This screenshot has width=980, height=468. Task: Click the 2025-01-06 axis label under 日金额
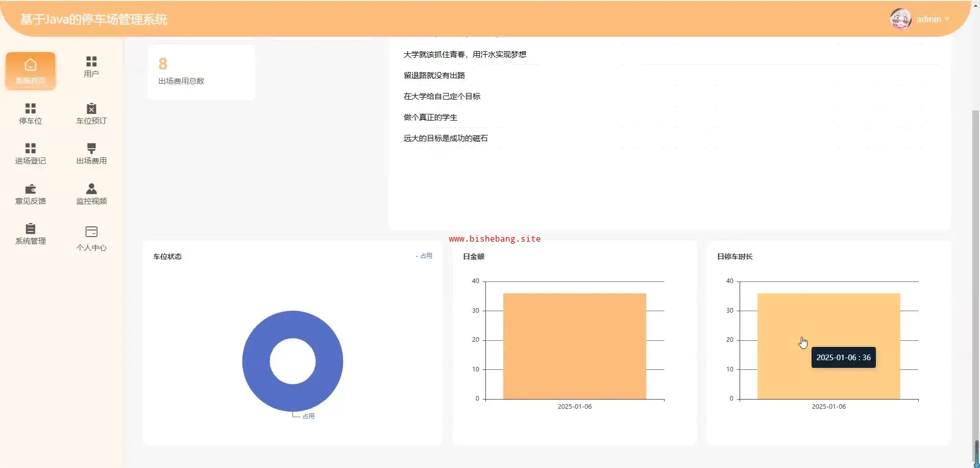point(575,407)
